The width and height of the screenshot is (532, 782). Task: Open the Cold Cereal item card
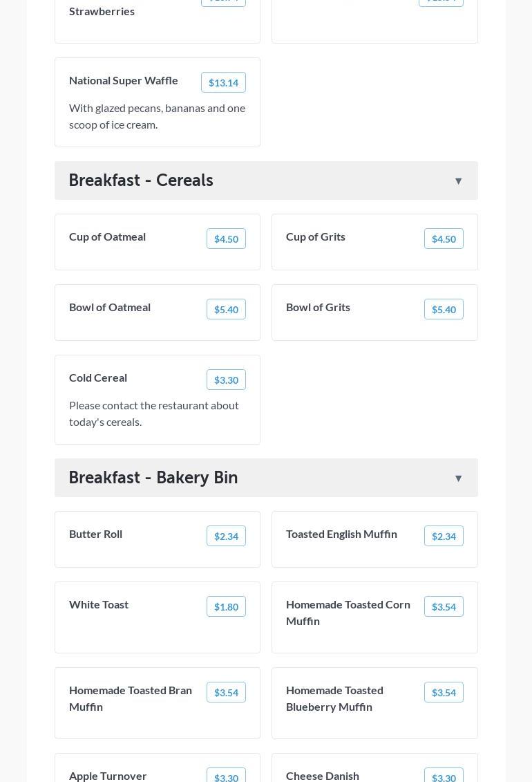(158, 400)
